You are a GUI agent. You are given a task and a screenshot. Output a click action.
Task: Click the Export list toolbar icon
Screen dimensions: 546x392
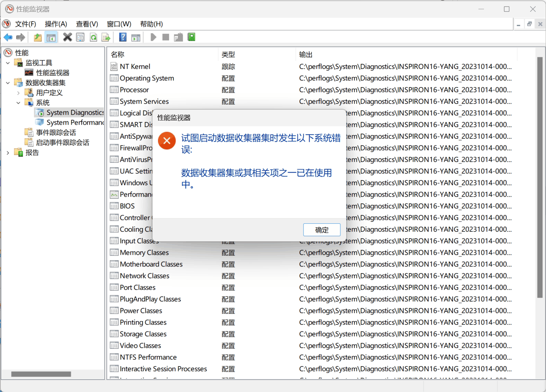tap(106, 37)
